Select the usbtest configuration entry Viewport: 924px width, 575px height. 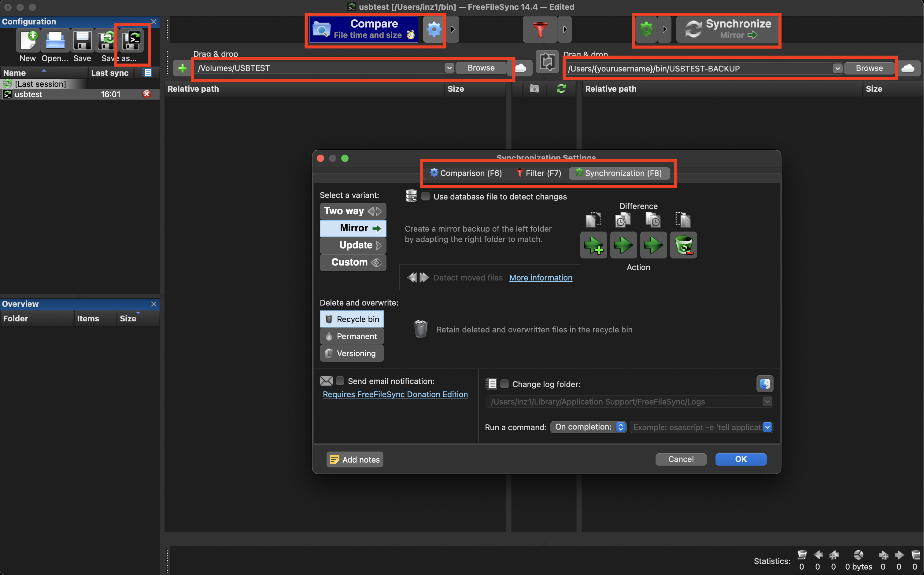point(28,94)
